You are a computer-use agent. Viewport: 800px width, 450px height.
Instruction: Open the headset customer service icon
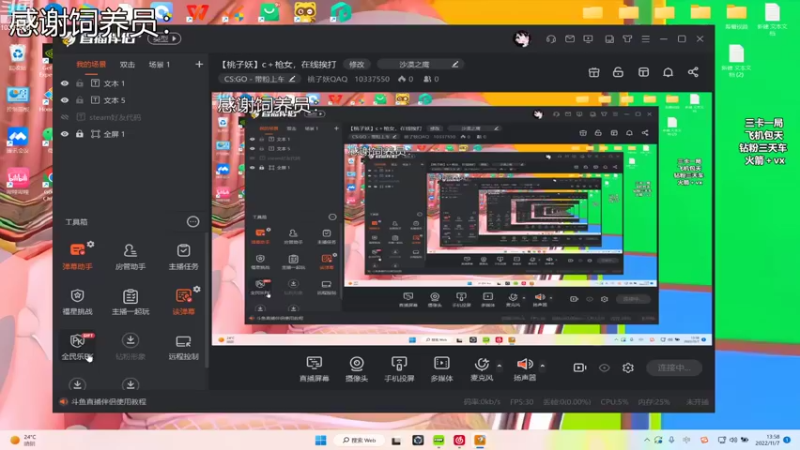tap(551, 39)
